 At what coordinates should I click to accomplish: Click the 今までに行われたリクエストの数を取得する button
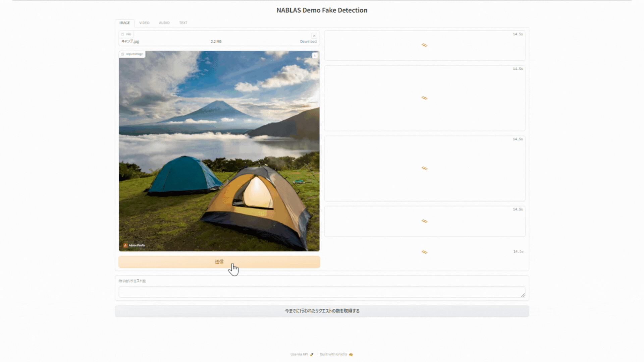click(322, 311)
